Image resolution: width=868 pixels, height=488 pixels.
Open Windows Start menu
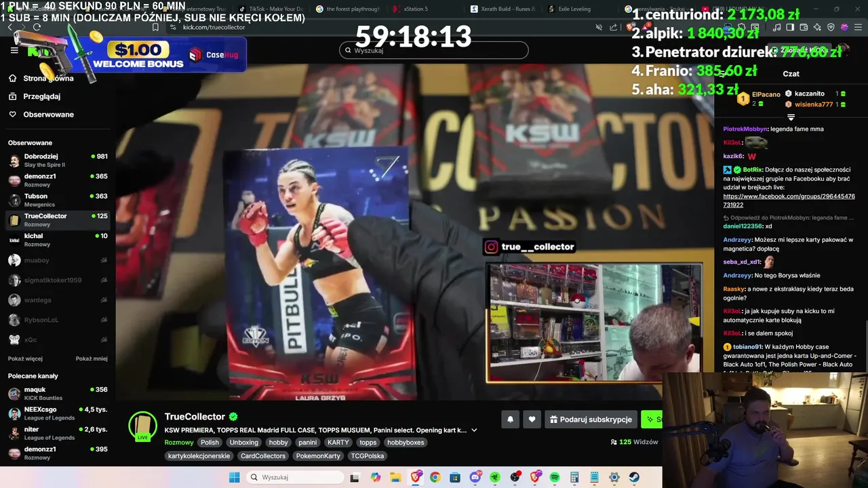(x=235, y=477)
